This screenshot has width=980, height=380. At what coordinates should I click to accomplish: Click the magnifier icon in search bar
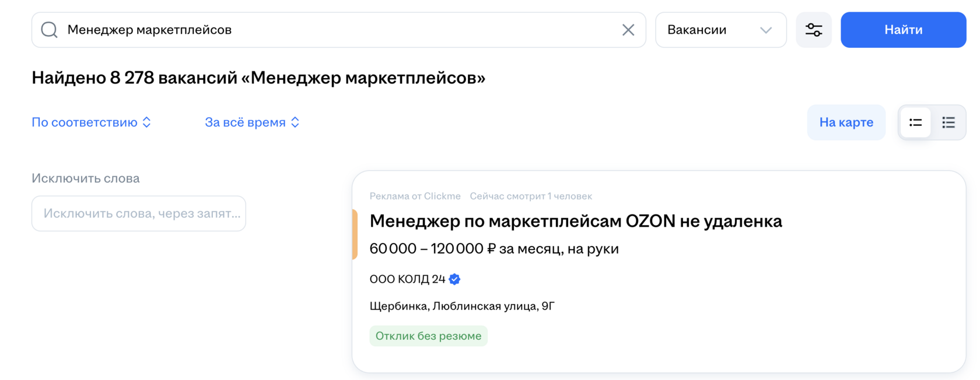tap(50, 30)
